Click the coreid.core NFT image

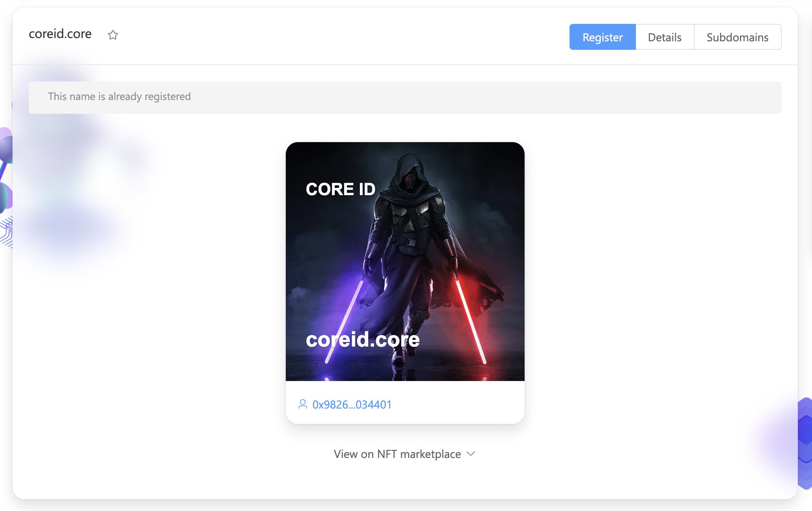[x=405, y=261]
